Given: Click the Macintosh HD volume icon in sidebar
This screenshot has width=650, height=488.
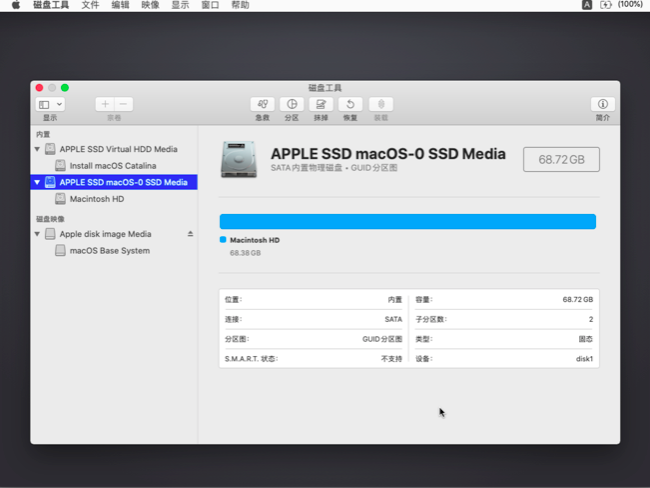Looking at the screenshot, I should (61, 199).
